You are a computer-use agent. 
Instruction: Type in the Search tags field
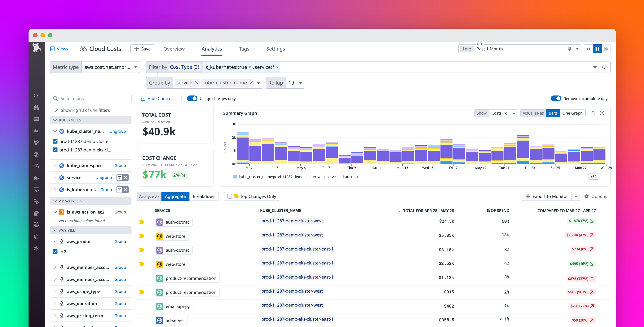(90, 98)
